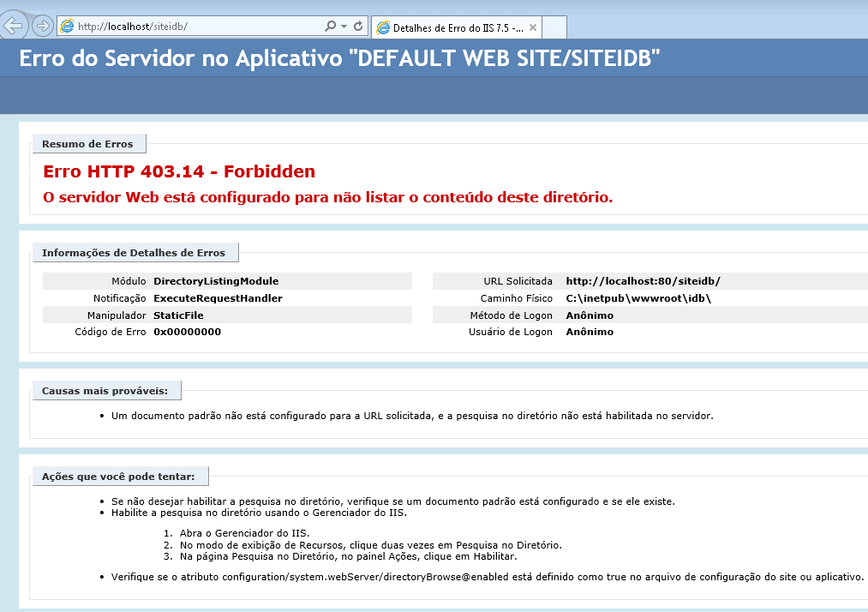Click the 'http://localhost:80/siteidb/' requested URL

[643, 281]
